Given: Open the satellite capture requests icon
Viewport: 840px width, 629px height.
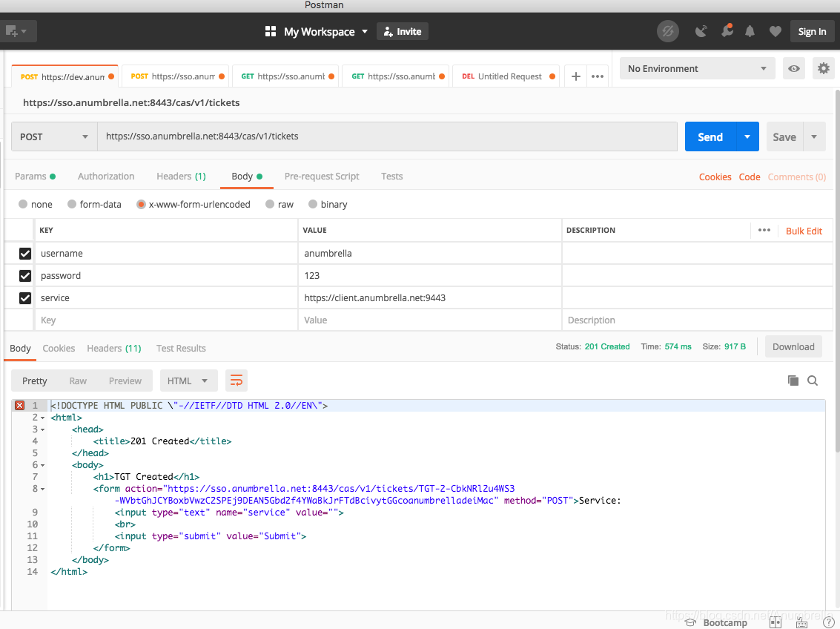Looking at the screenshot, I should click(x=701, y=31).
